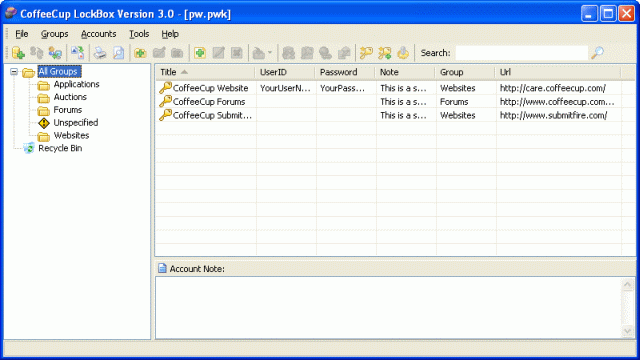Screen dimensions: 640x360
Task: Click add group folder with green plus
Action: [140, 53]
